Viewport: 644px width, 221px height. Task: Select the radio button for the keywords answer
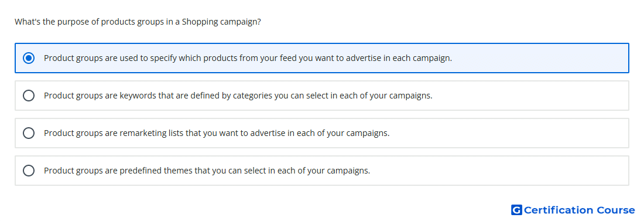pos(29,96)
